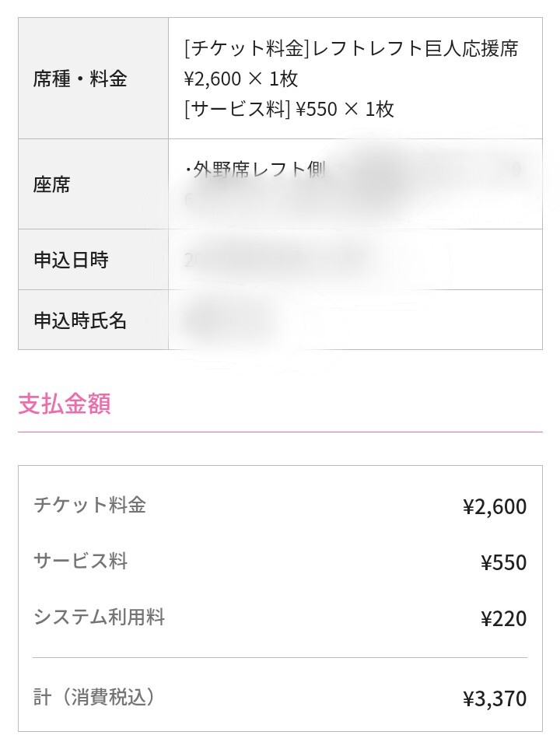Viewport: 560px width, 742px height.
Task: Click the 計（消費税込） total label
Action: pos(94,697)
